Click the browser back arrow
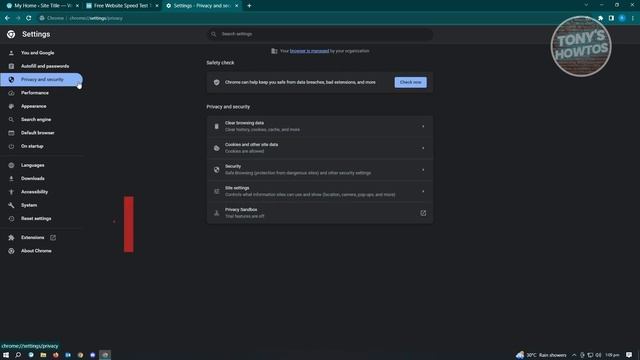The height and width of the screenshot is (360, 640). pos(7,18)
